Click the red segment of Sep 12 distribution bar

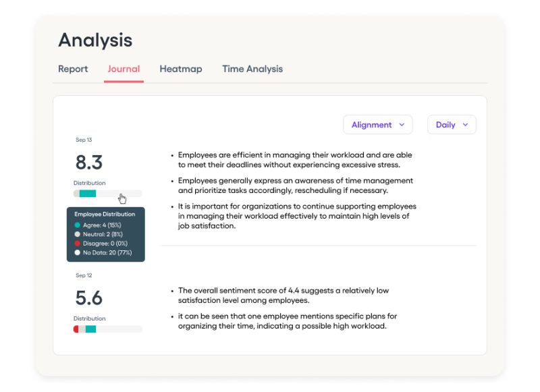[76, 329]
